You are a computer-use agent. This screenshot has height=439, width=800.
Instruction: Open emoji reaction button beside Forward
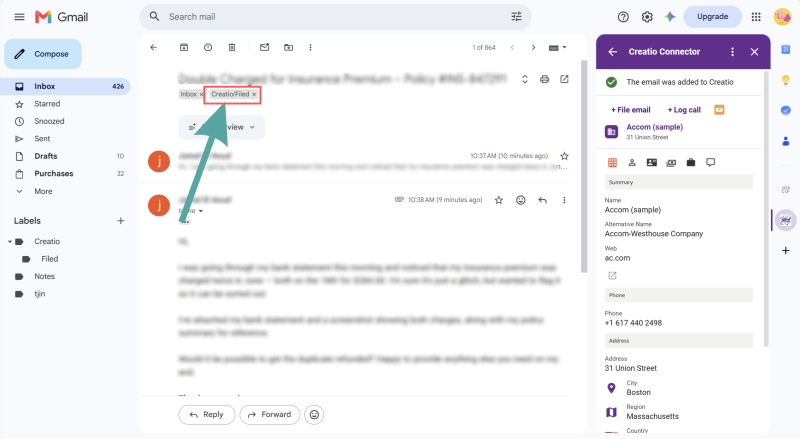click(x=314, y=414)
